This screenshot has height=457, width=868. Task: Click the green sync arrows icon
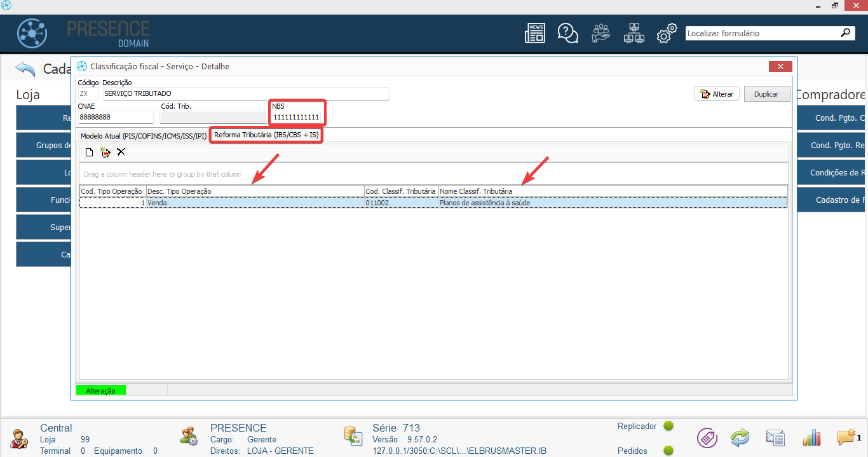[740, 437]
